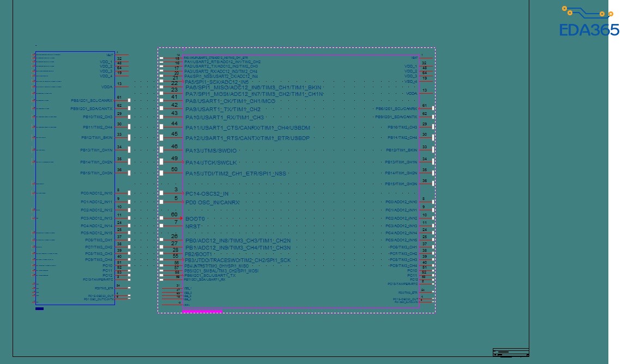Click pin label PA7/SPI1_MOSI/ADC12_IN7/TIM3_CH2/TIM1_CH1N

click(255, 94)
